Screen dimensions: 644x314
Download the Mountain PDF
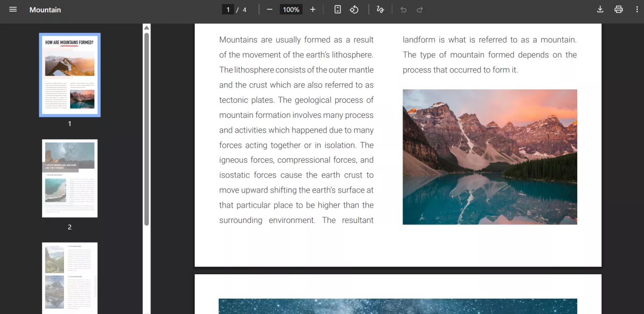tap(600, 9)
